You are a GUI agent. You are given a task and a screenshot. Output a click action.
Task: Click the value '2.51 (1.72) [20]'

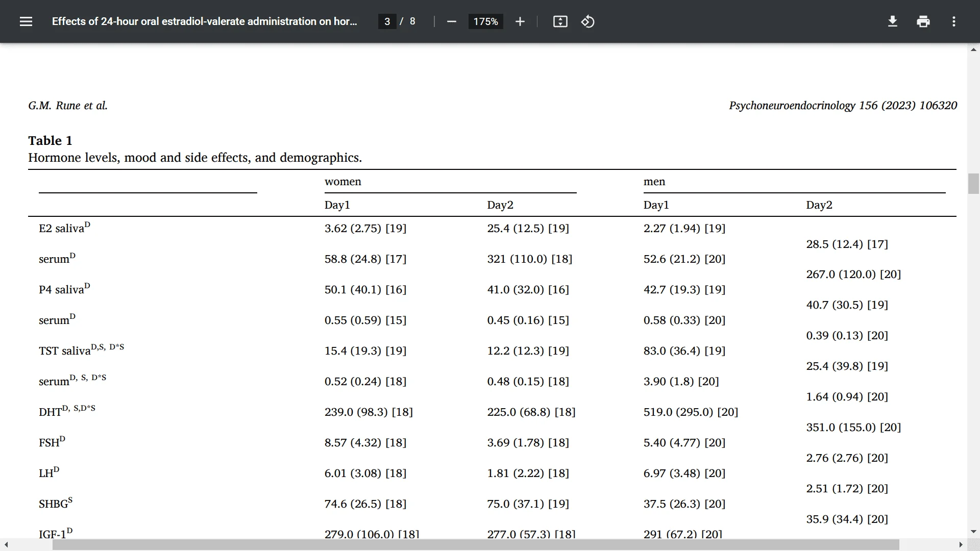(847, 488)
